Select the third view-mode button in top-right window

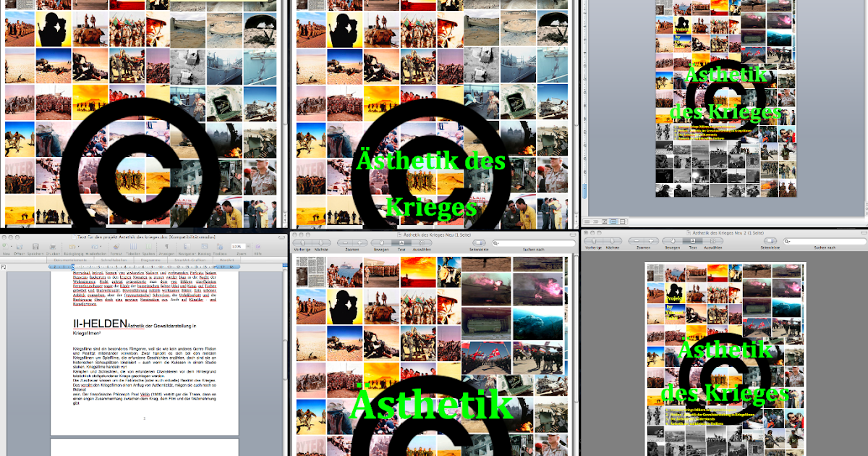(605, 221)
